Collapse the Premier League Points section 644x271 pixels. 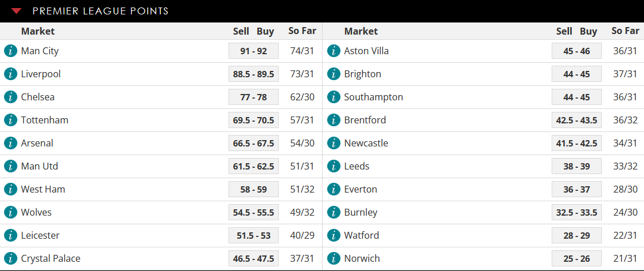click(x=16, y=11)
